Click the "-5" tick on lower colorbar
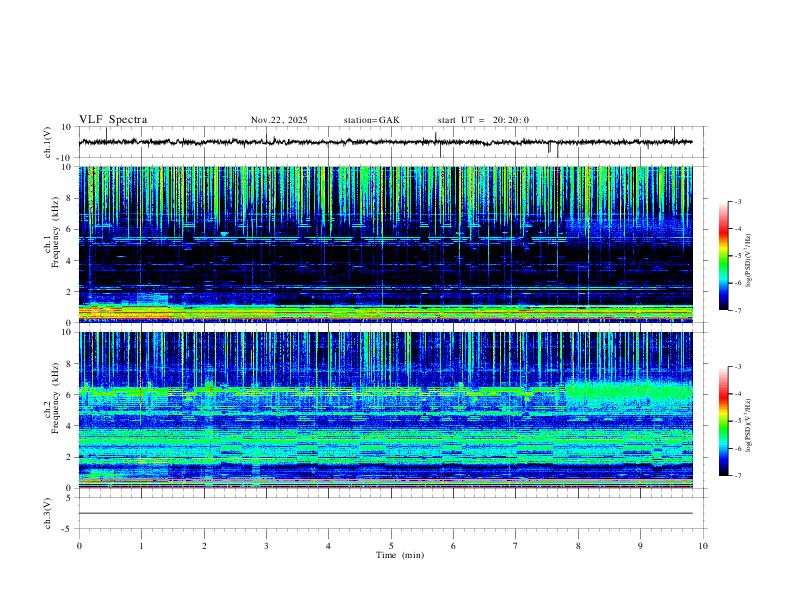 coord(737,421)
